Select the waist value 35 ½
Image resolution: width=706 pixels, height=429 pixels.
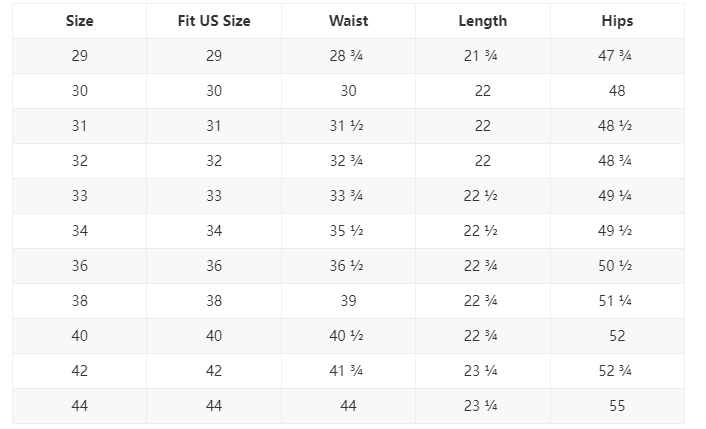click(x=348, y=231)
